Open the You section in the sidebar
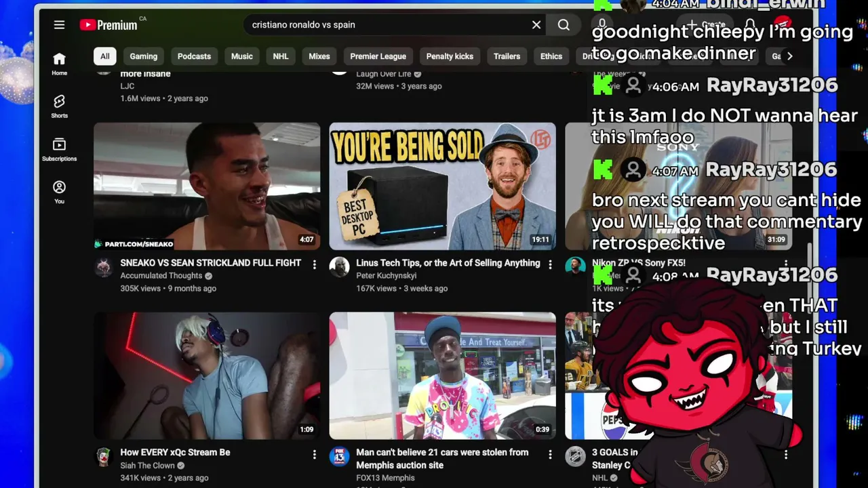This screenshot has height=488, width=868. tap(59, 192)
